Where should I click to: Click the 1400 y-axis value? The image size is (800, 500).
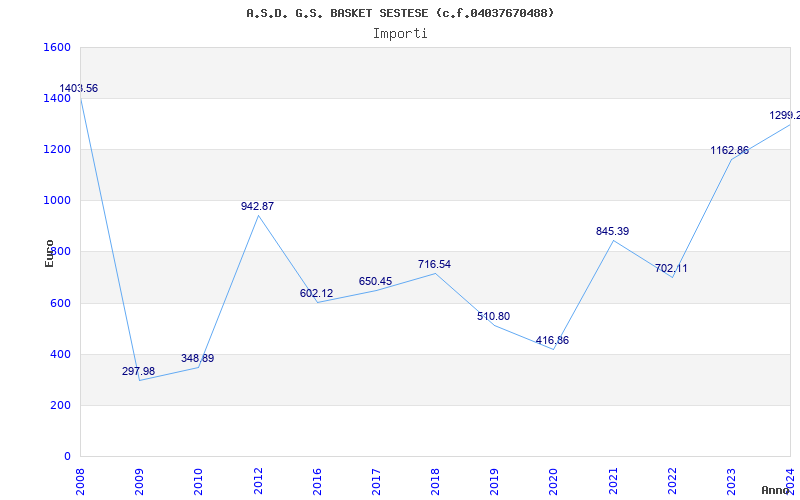click(57, 98)
